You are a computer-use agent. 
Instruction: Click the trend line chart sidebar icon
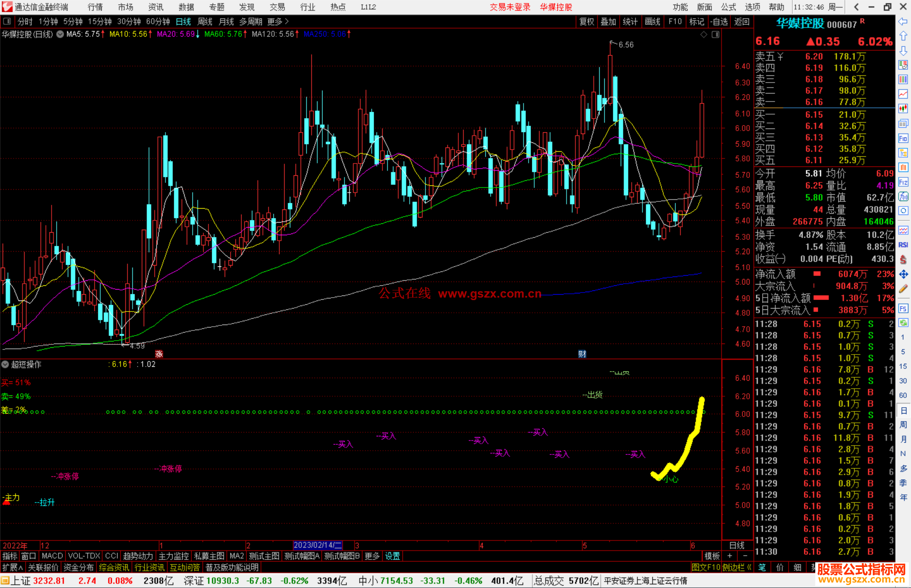[903, 94]
